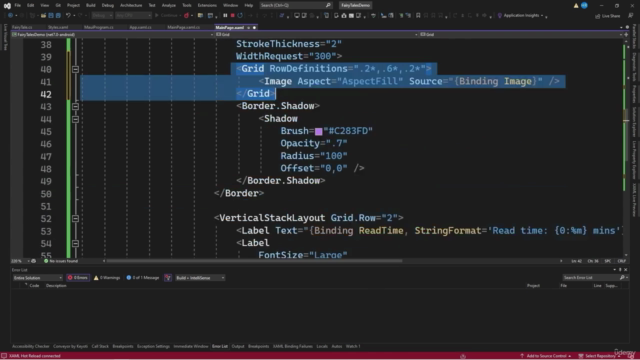Collapse the Grid element at line 40
The image size is (640, 360).
coord(75,69)
